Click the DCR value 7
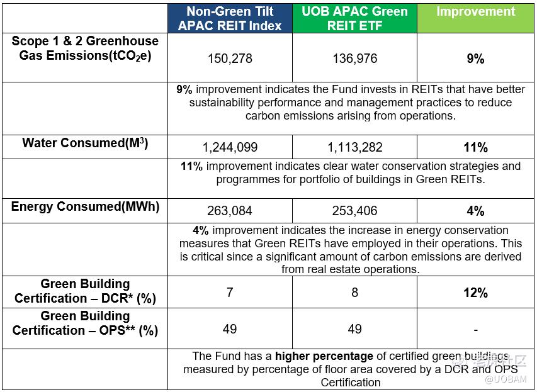 [230, 292]
